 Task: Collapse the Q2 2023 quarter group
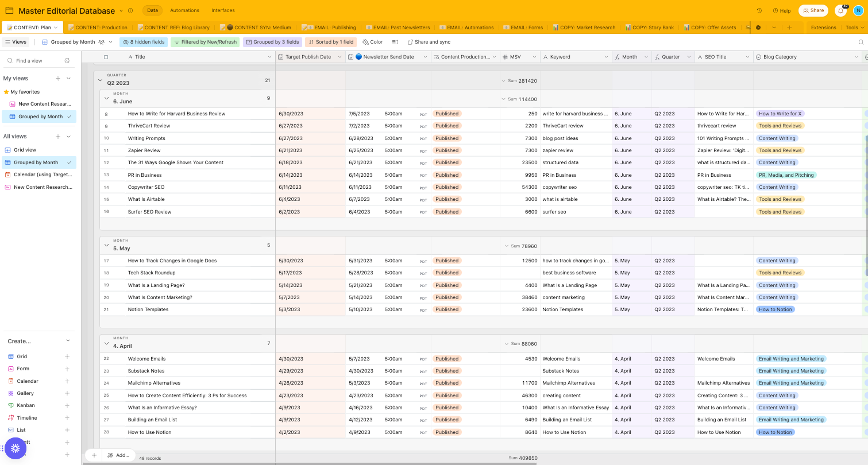coord(101,80)
